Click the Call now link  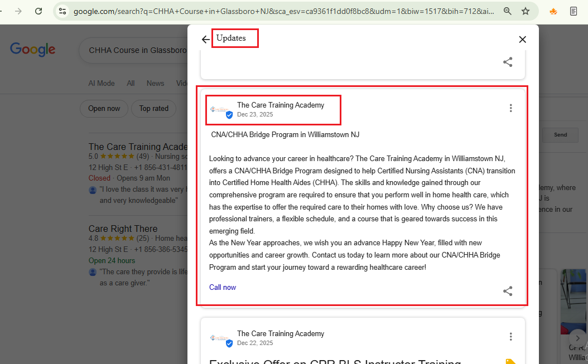(223, 288)
